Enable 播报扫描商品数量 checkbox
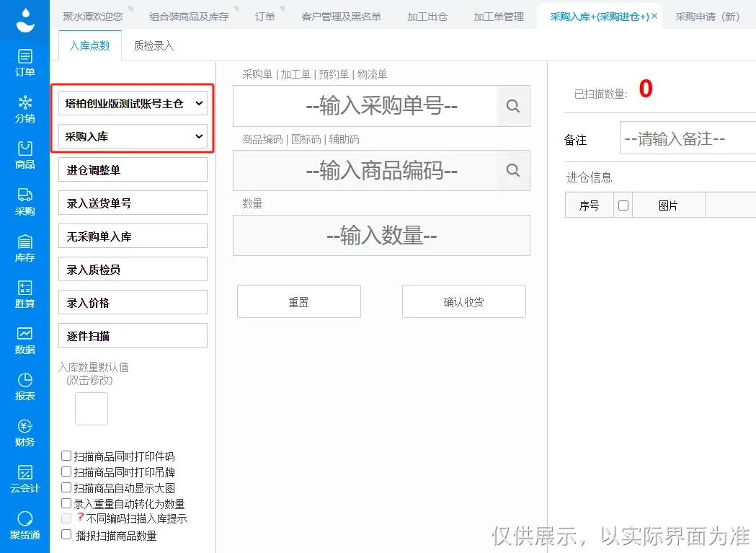The image size is (756, 553). (x=66, y=534)
